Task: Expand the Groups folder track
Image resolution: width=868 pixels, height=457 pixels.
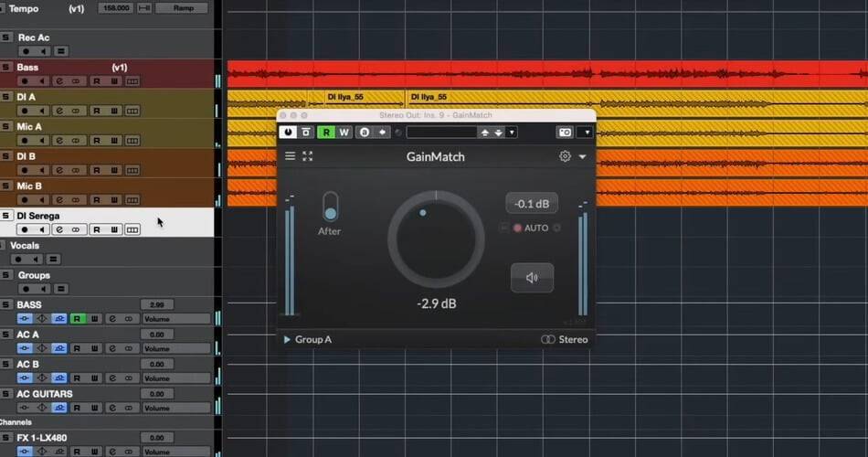Action: 61,289
